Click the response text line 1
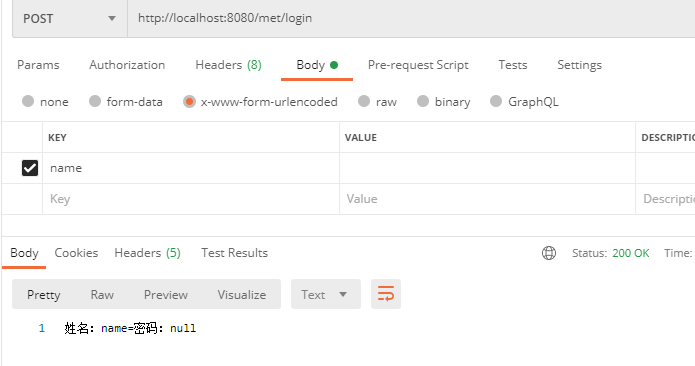Image resolution: width=695 pixels, height=366 pixels. (x=130, y=328)
